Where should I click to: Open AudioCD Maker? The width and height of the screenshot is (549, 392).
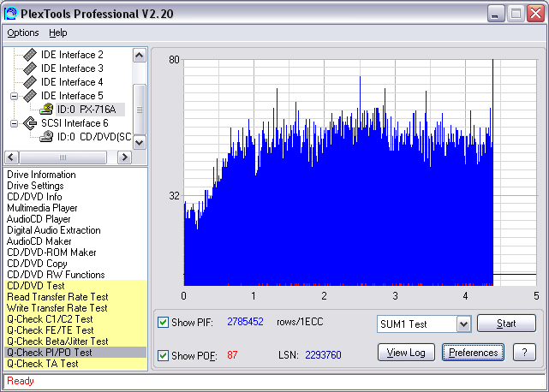click(x=39, y=241)
